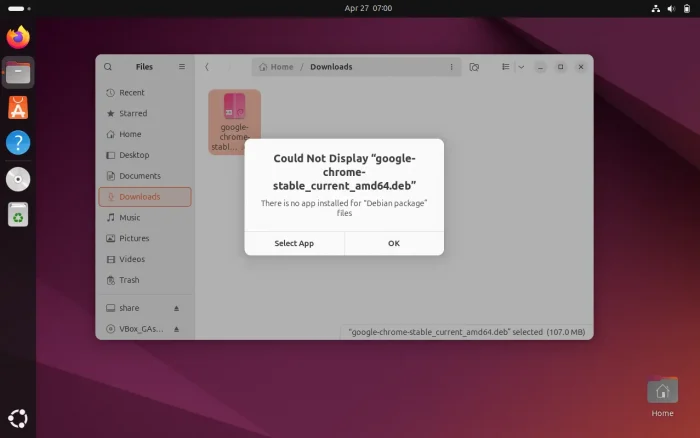Image resolution: width=700 pixels, height=438 pixels.
Task: Eject the VBox_GAs disc
Action: (177, 329)
